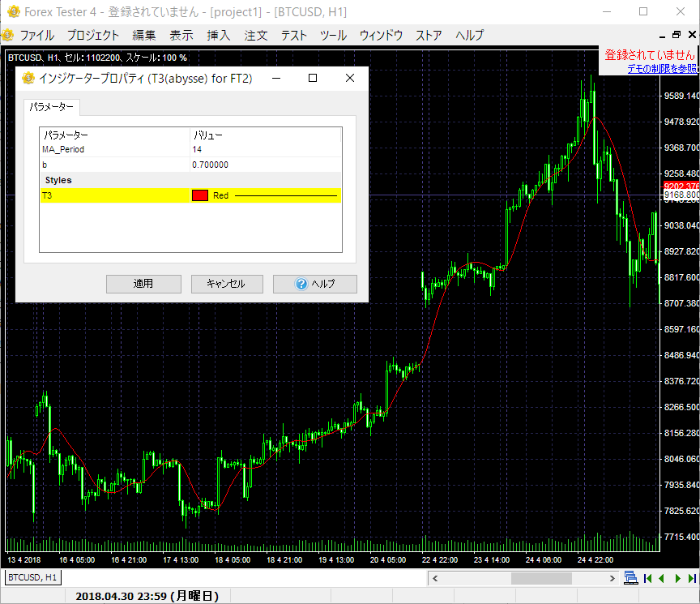Click the 9202.376 red price label
700x604 pixels.
(x=681, y=186)
